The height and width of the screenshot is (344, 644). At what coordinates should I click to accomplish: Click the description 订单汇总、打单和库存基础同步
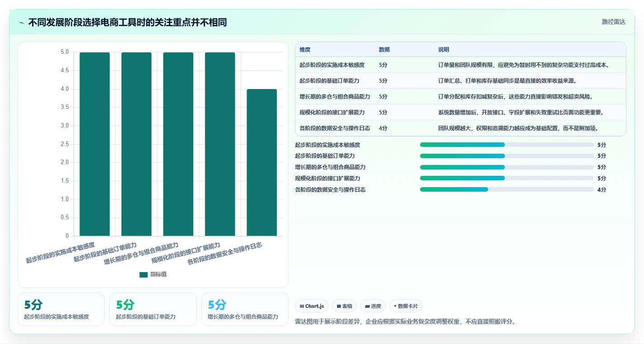[x=508, y=81]
